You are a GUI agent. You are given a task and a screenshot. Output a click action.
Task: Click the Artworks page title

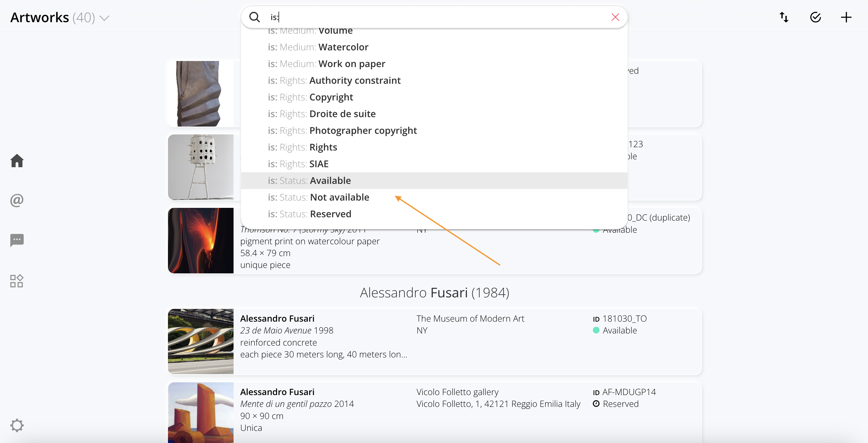pos(39,18)
